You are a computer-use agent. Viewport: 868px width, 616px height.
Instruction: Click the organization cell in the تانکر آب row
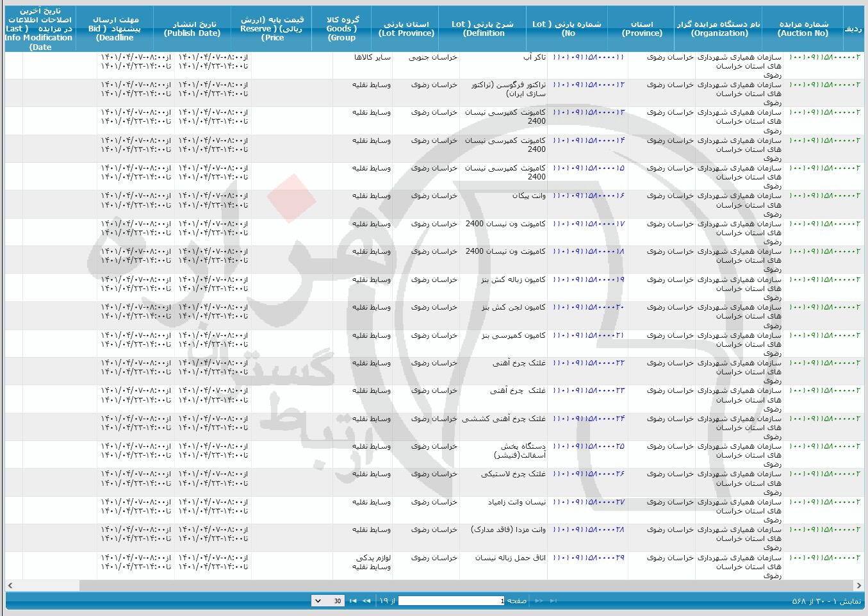click(x=739, y=65)
